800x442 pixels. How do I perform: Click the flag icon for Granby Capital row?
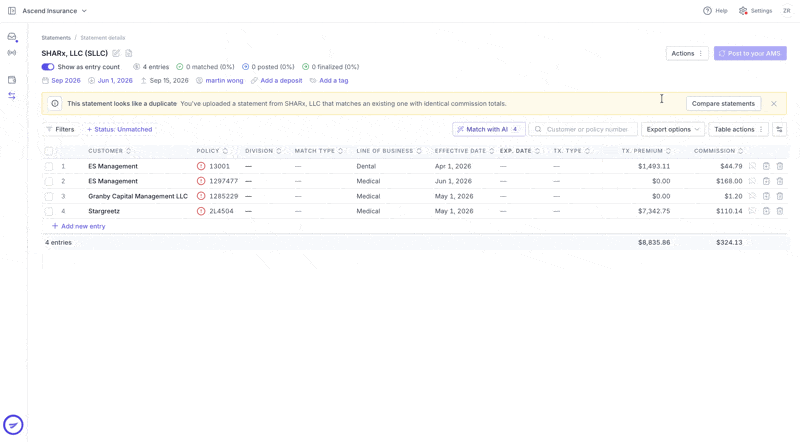752,196
